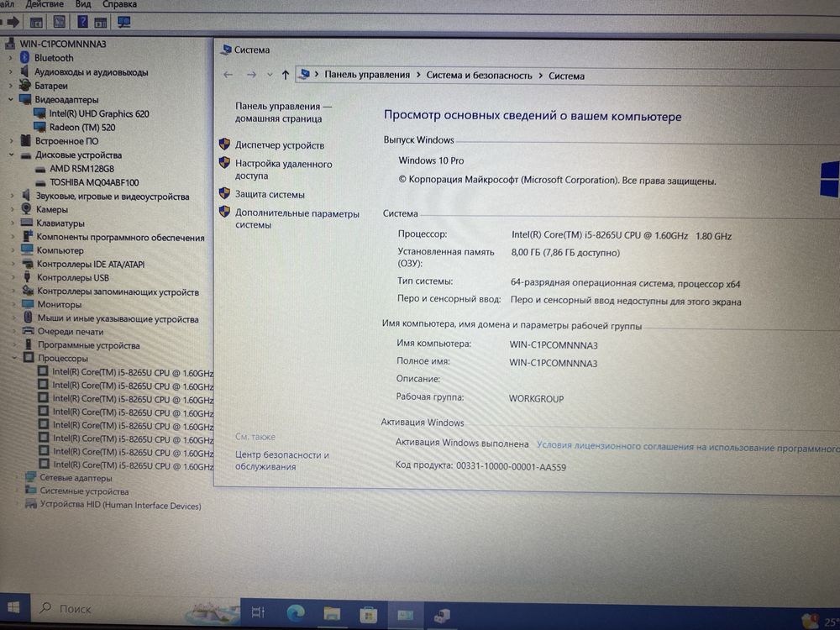Click the monitor scan hardware toolbar icon
The height and width of the screenshot is (630, 840).
(124, 22)
